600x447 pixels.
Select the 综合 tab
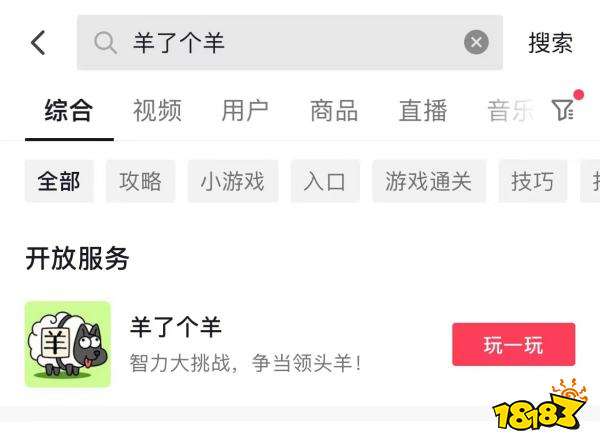click(69, 110)
